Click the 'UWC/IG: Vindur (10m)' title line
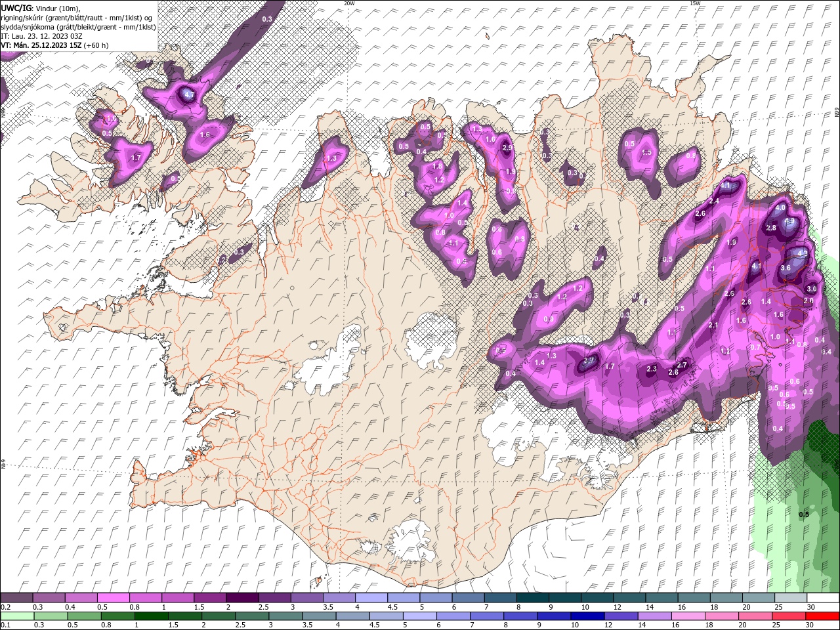The height and width of the screenshot is (630, 840). pos(39,7)
